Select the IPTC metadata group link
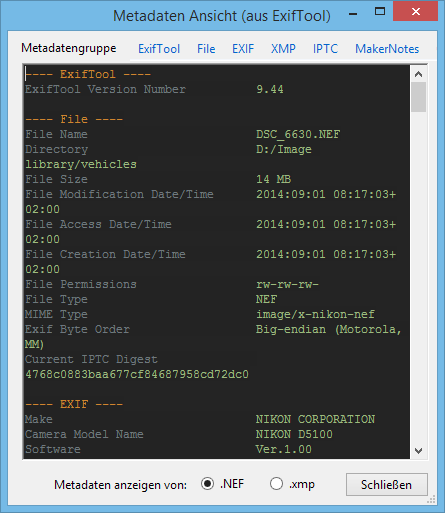This screenshot has width=445, height=513. pos(325,49)
